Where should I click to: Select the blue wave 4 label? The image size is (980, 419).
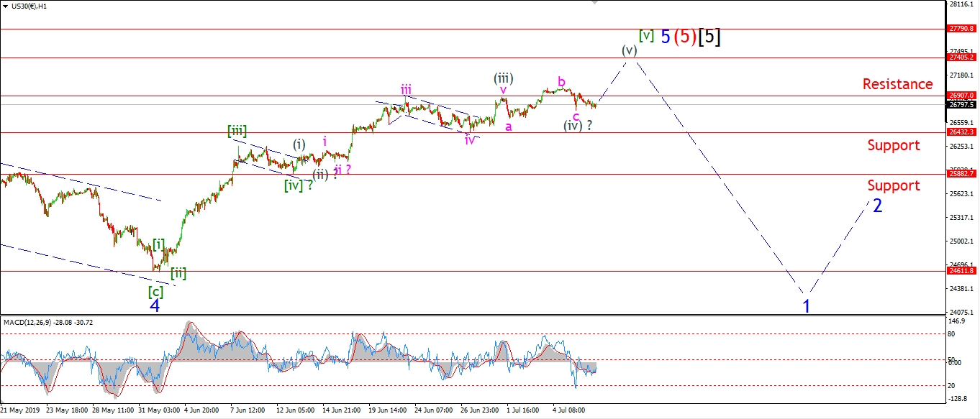pyautogui.click(x=155, y=306)
